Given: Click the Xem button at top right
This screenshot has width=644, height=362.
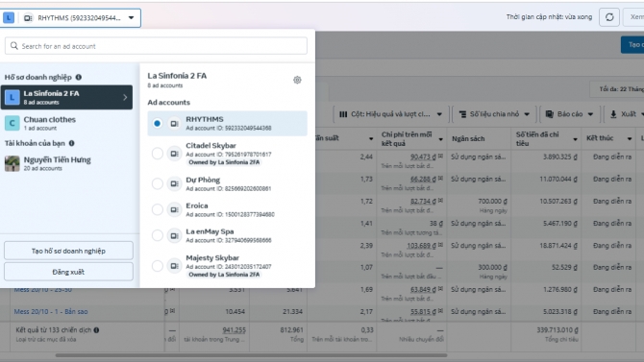Looking at the screenshot, I should coord(634,17).
